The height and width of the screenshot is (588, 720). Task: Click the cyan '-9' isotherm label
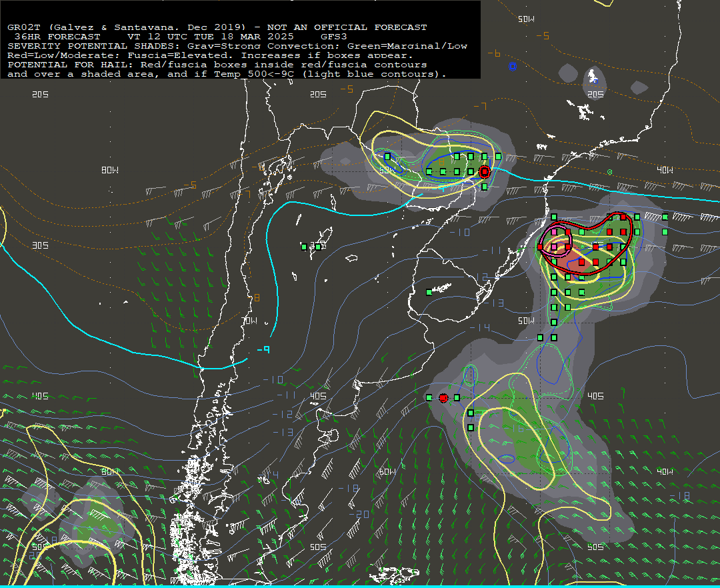tap(263, 350)
